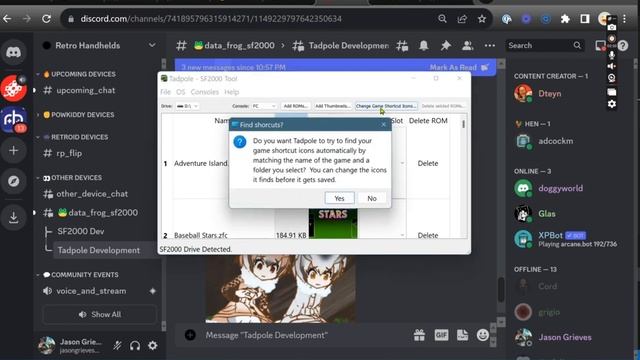Open Tadpole Consoles menu
Screen dimensions: 640x360
[x=204, y=92]
